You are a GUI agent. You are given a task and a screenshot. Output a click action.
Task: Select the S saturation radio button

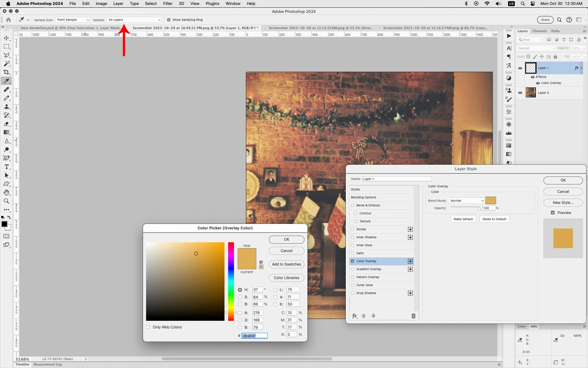240,297
